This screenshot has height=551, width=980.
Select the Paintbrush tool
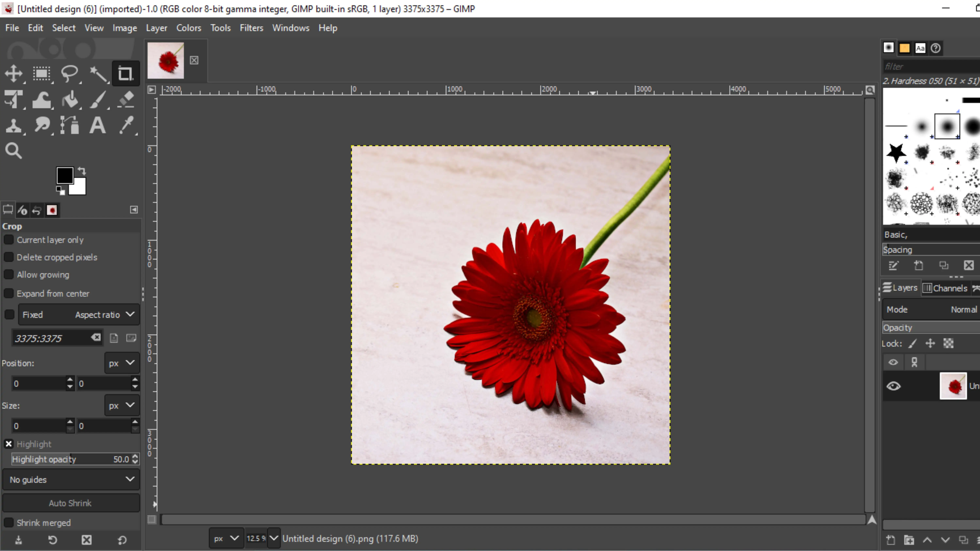(98, 100)
